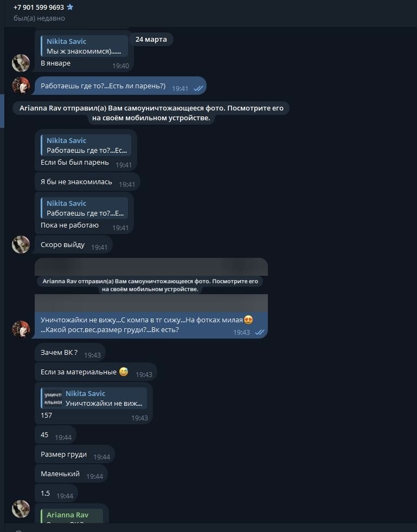Click the avatar beside the "1.5" message
The height and width of the screenshot is (532, 417).
click(x=21, y=509)
